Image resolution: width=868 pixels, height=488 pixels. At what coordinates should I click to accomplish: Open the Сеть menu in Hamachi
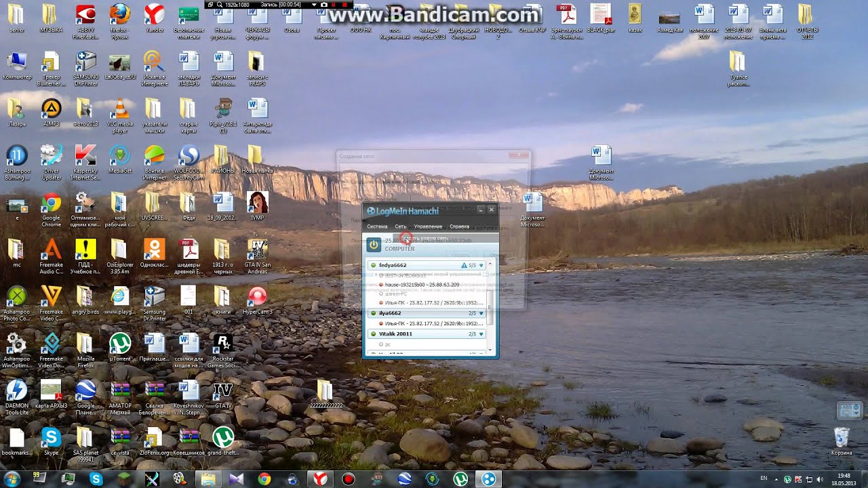[401, 226]
